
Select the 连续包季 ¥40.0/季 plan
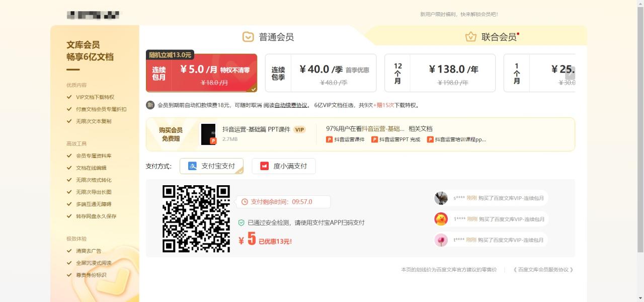point(320,73)
